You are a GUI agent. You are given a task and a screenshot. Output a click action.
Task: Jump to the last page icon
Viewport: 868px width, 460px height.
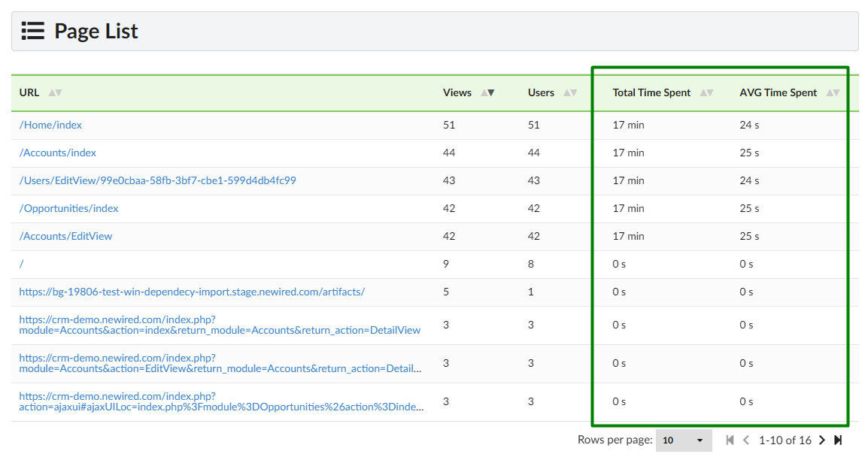(x=838, y=440)
